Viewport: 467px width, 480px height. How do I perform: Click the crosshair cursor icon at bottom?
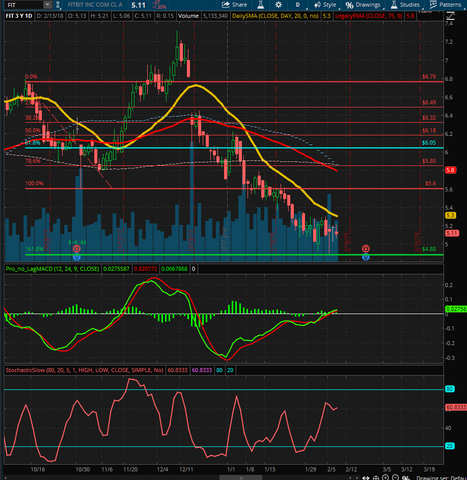376,478
